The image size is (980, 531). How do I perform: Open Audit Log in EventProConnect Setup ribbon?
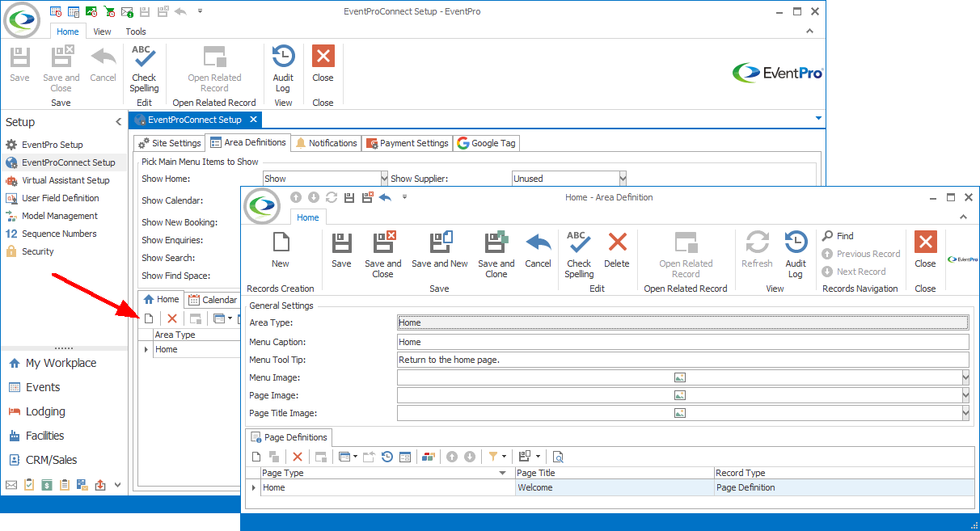point(283,69)
